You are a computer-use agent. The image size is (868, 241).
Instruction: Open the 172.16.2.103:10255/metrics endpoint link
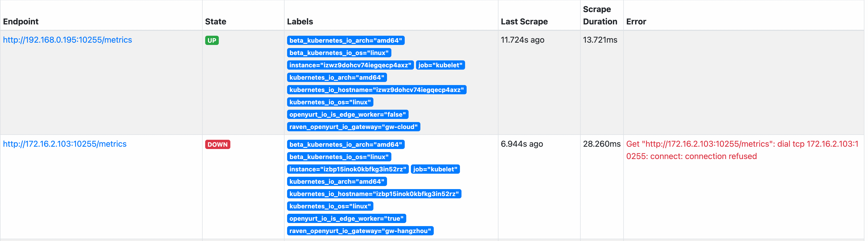(x=65, y=144)
